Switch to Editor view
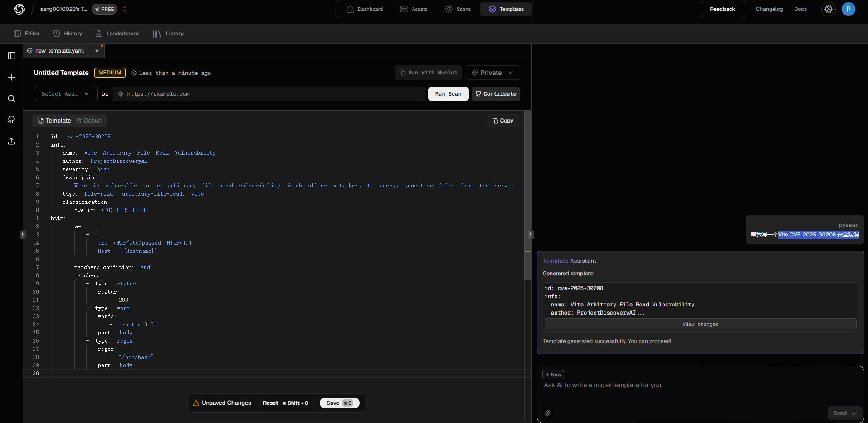This screenshot has height=423, width=868. coord(27,34)
